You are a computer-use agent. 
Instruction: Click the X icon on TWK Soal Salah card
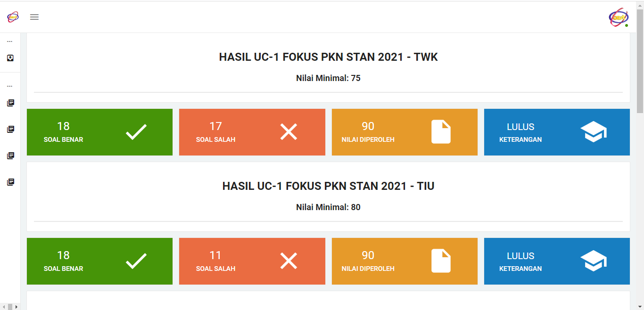[289, 132]
